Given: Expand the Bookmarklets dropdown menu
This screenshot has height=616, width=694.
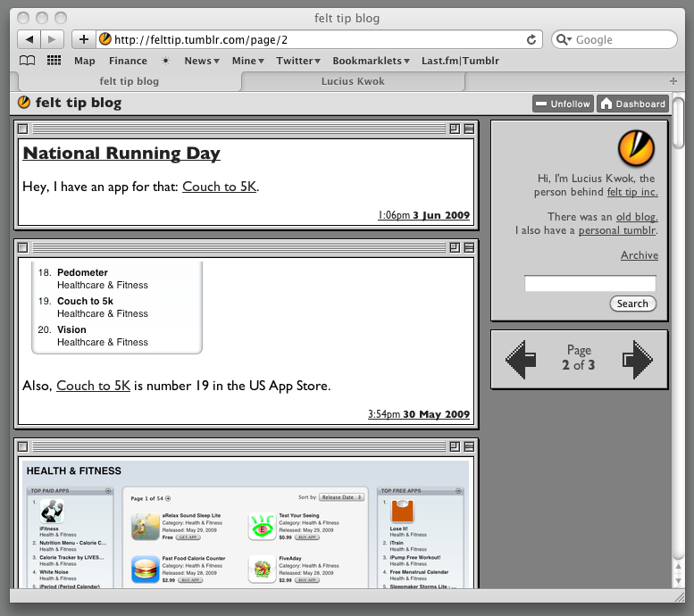Looking at the screenshot, I should [371, 61].
